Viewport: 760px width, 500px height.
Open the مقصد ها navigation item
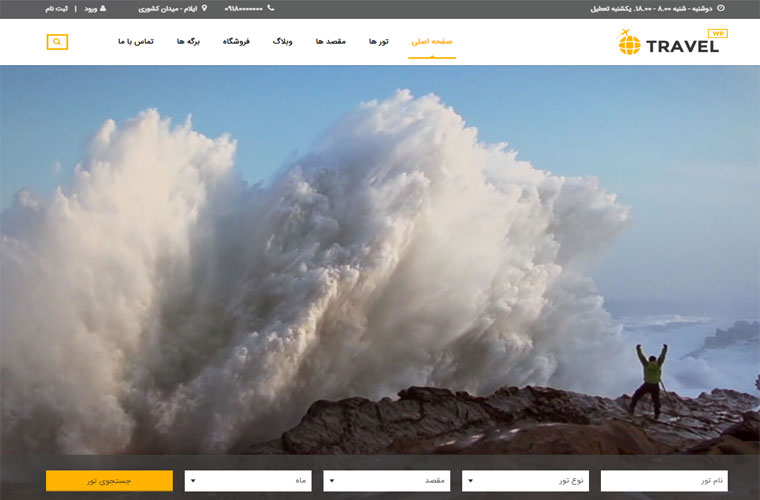click(x=330, y=42)
